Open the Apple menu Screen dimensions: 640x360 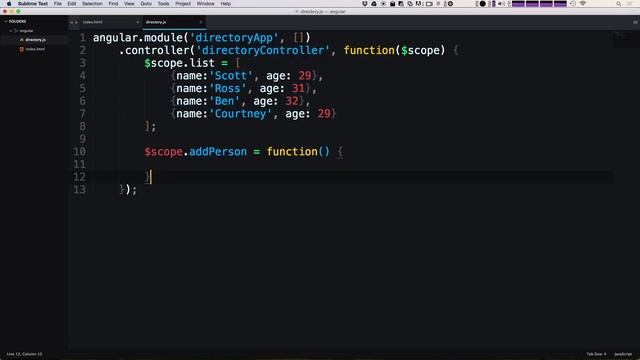(x=9, y=4)
